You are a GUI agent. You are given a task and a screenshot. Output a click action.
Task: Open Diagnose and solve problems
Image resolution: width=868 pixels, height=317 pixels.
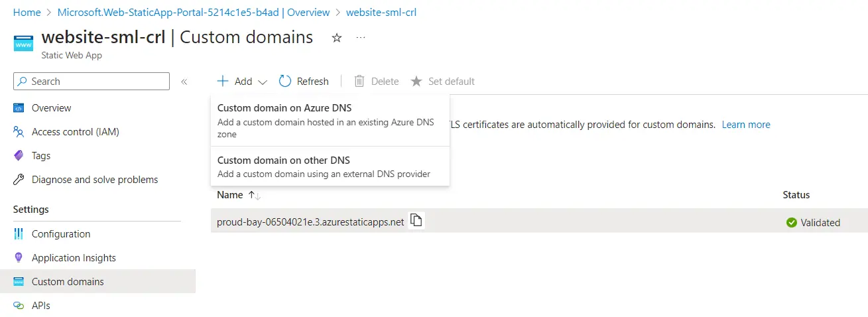click(x=94, y=180)
